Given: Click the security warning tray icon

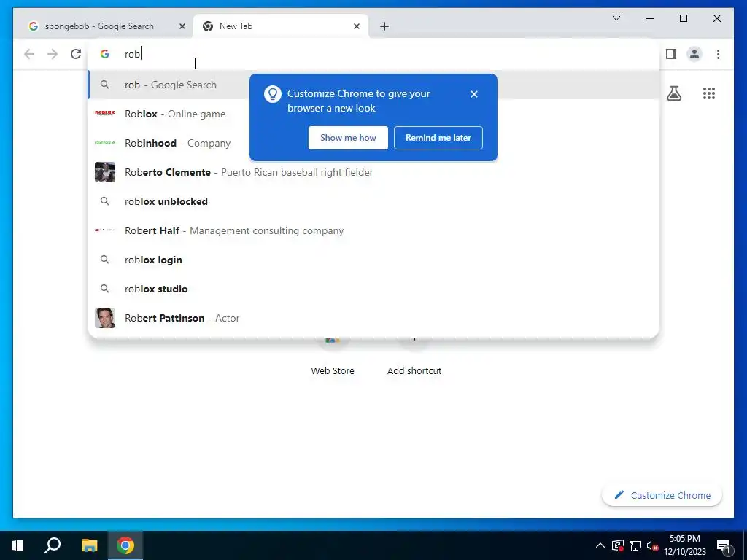Looking at the screenshot, I should [617, 545].
